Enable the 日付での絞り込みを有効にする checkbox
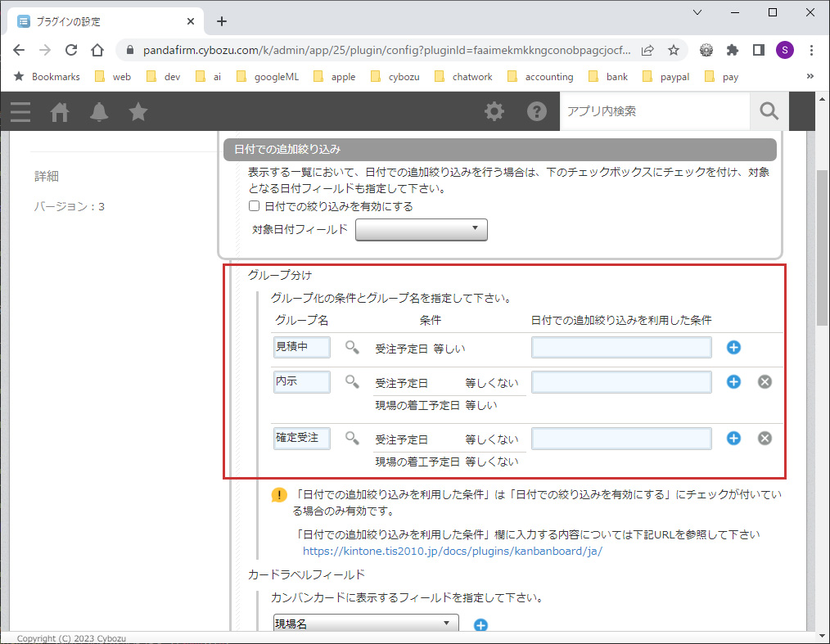Screen dimensions: 830x644 254,206
